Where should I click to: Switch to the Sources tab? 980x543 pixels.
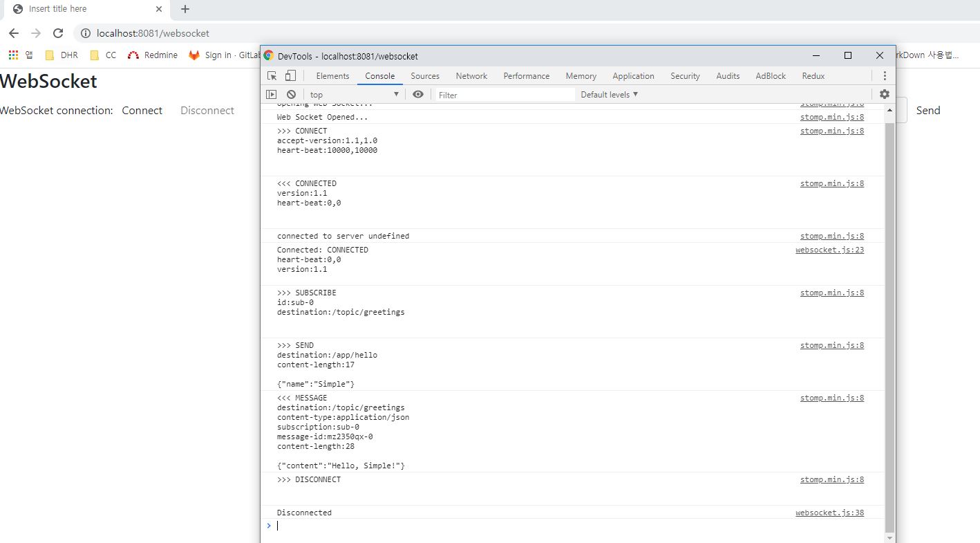tap(425, 76)
